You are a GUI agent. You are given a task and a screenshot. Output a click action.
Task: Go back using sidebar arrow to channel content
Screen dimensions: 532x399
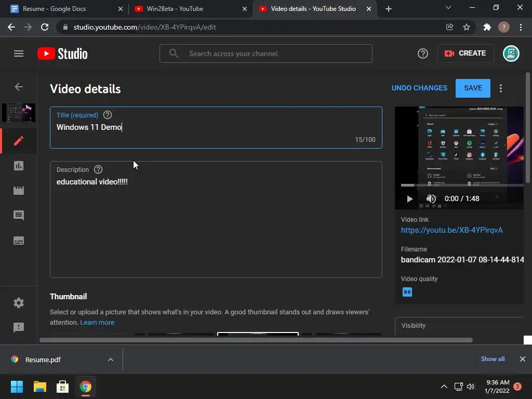point(19,87)
